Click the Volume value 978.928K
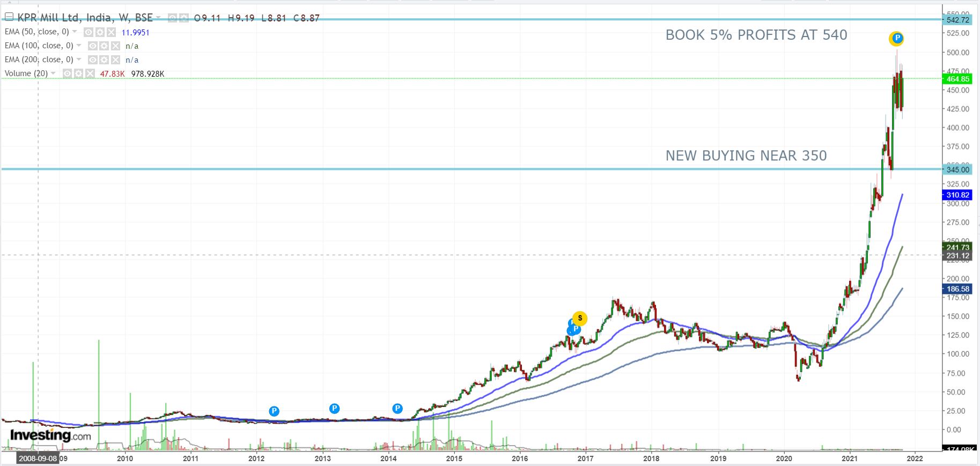This screenshot has height=466, width=980. [148, 74]
